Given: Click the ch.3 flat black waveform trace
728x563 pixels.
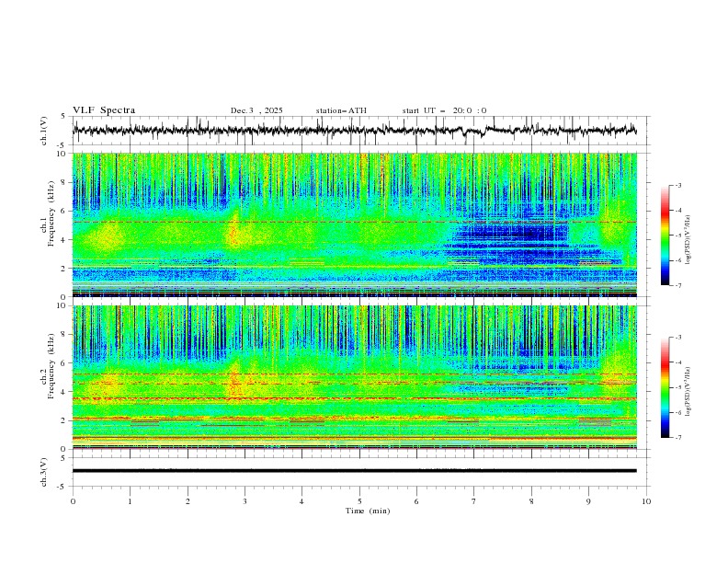Looking at the screenshot, I should click(354, 471).
